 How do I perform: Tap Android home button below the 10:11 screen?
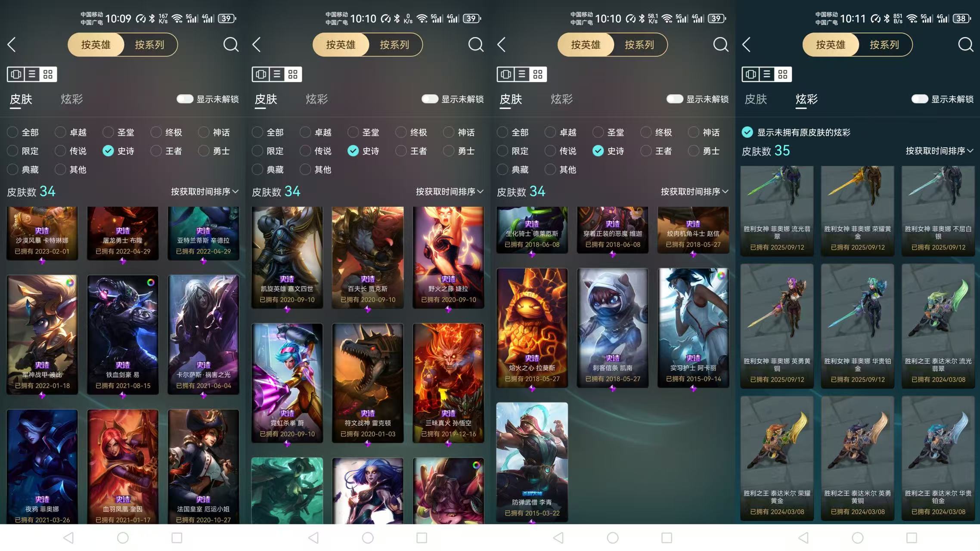(x=858, y=538)
